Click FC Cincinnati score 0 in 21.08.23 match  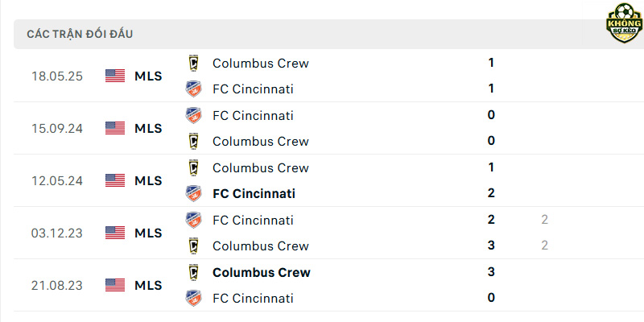491,298
